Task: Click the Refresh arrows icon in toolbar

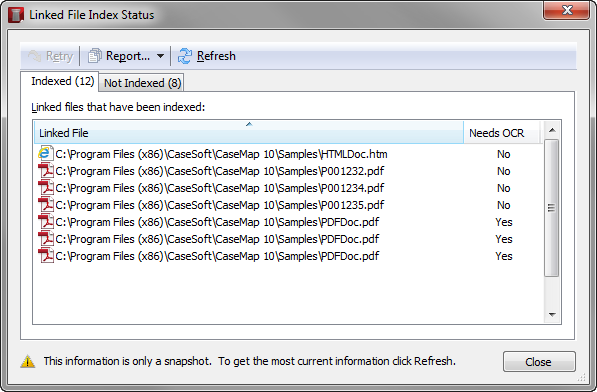Action: coord(185,56)
